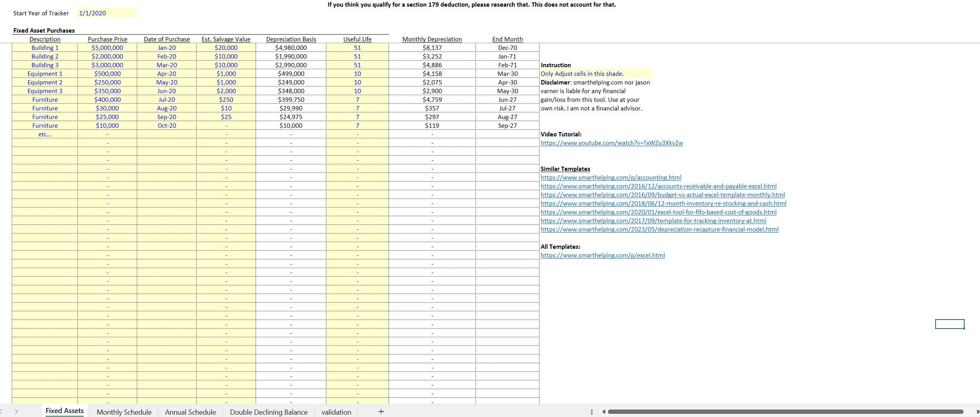
Task: Select Equipment 2 description cell
Action: pos(45,83)
